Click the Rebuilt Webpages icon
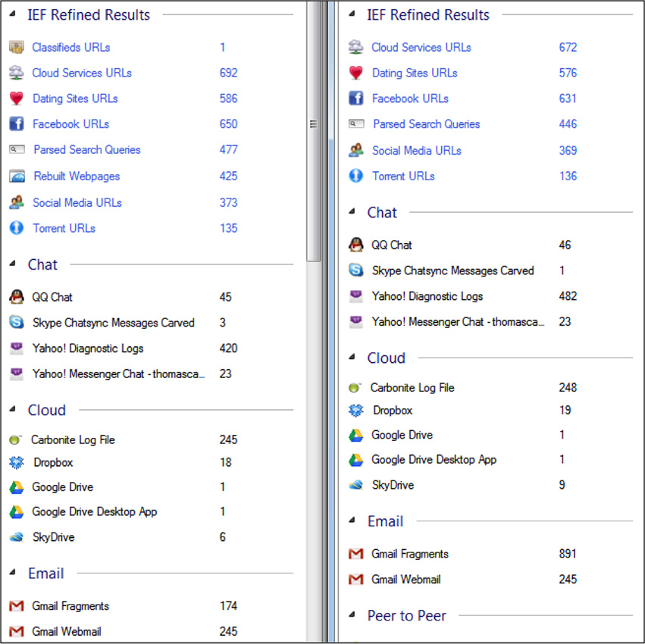 pyautogui.click(x=17, y=176)
